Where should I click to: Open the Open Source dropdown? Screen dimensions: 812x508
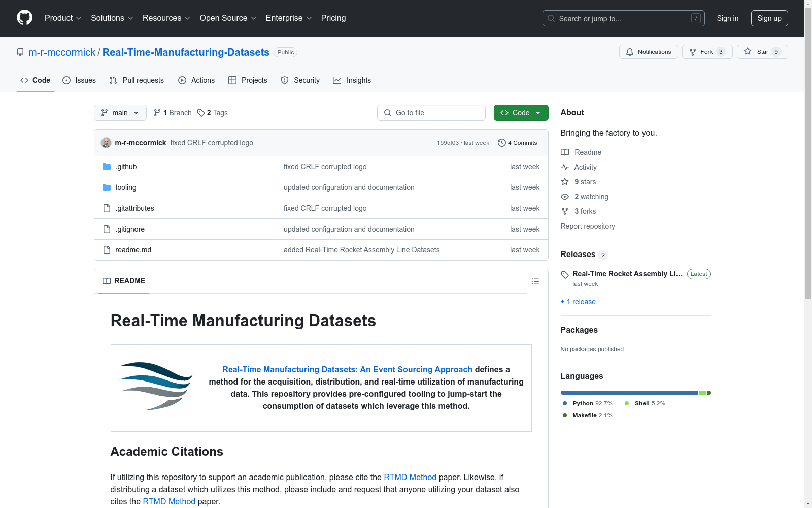(228, 18)
